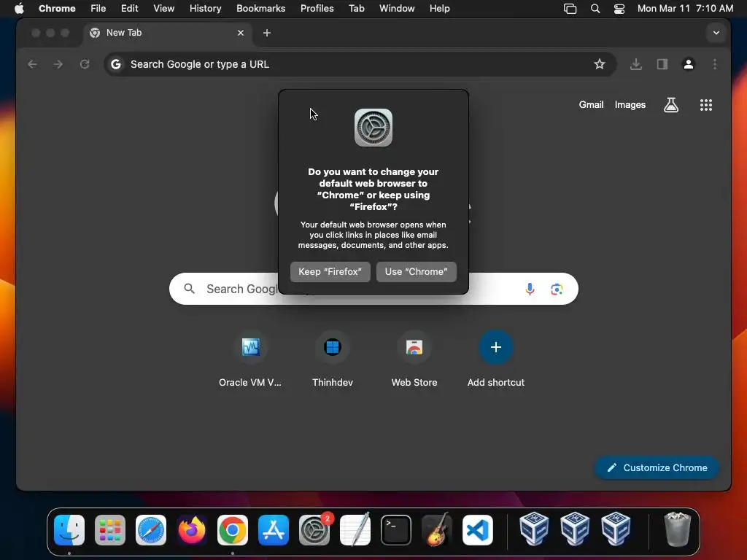Open a new tab with plus button
The width and height of the screenshot is (747, 560).
267,33
